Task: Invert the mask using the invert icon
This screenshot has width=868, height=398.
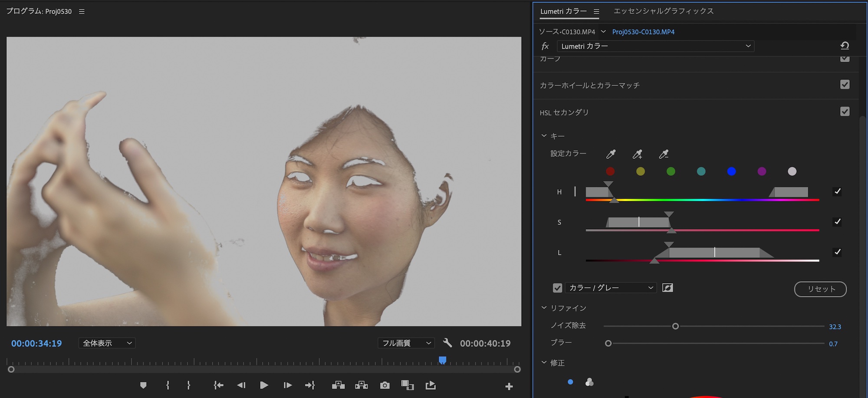Action: tap(667, 288)
